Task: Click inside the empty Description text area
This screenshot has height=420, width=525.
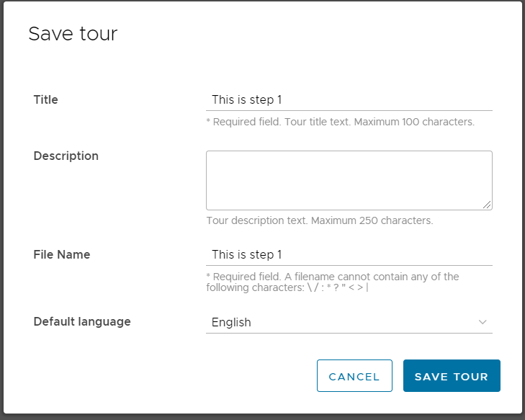Action: 349,180
